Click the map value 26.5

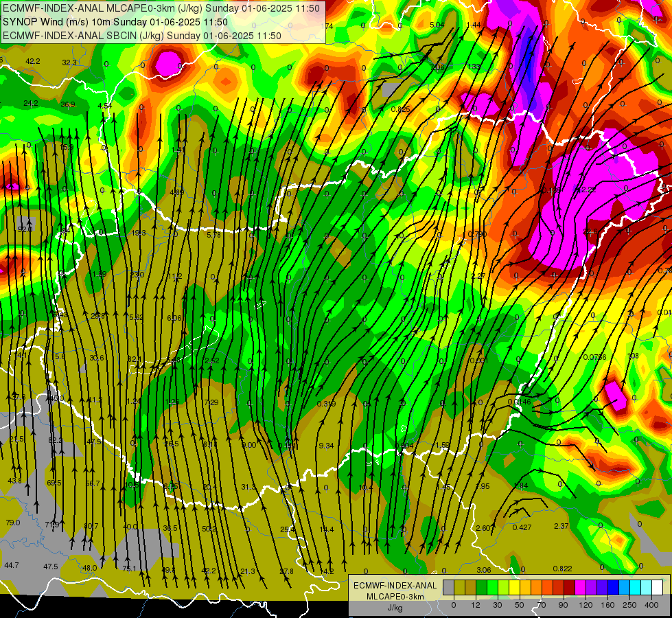(x=172, y=444)
